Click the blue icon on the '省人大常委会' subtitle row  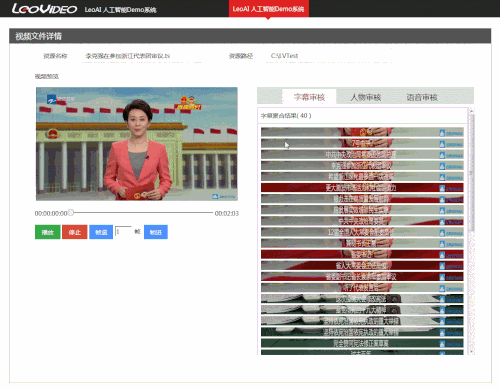(x=442, y=266)
